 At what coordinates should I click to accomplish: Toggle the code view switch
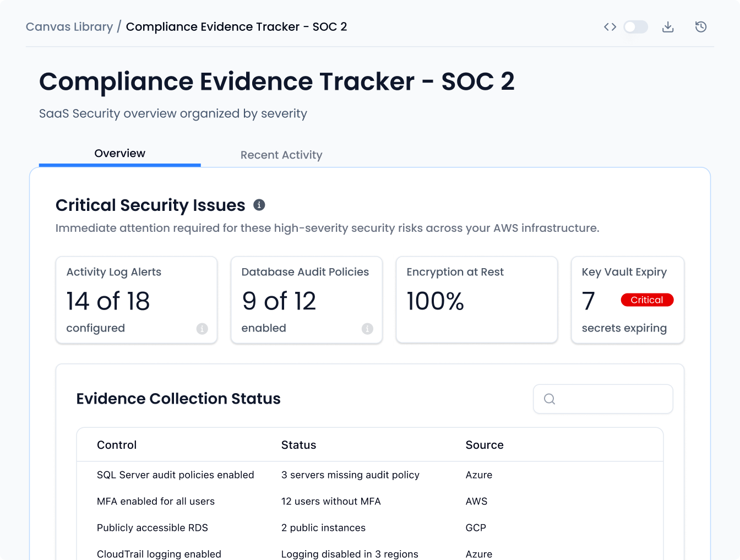(635, 27)
